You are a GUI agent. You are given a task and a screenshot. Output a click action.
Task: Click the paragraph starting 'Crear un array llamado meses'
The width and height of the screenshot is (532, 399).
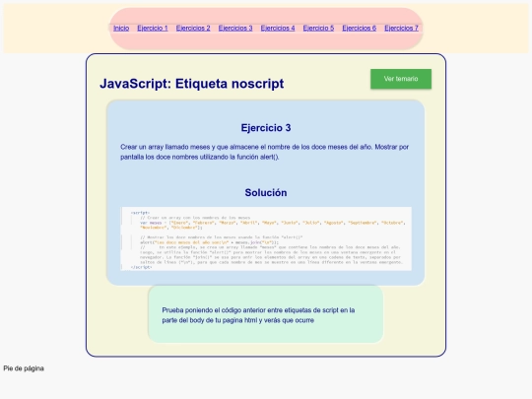pos(265,152)
